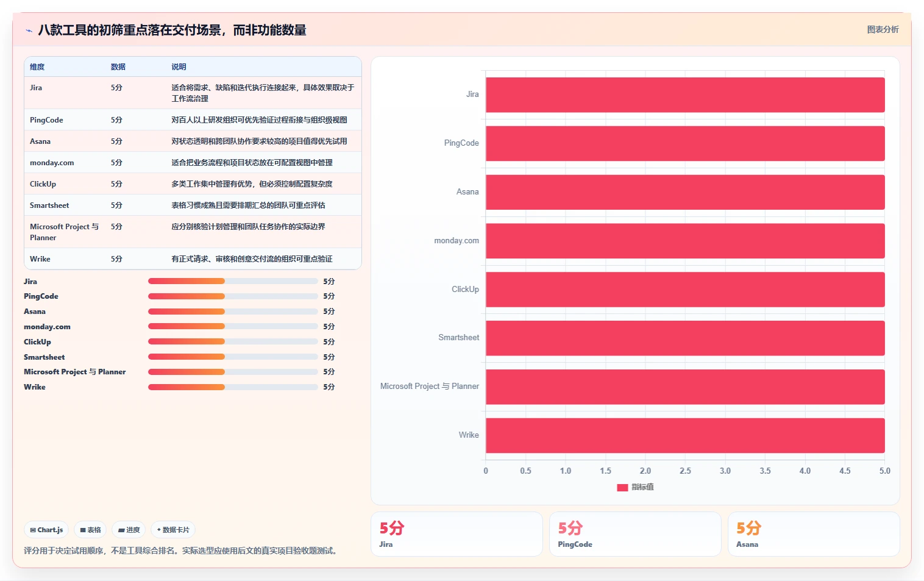Click the Asana progress bar
The height and width of the screenshot is (581, 924).
[x=233, y=312]
